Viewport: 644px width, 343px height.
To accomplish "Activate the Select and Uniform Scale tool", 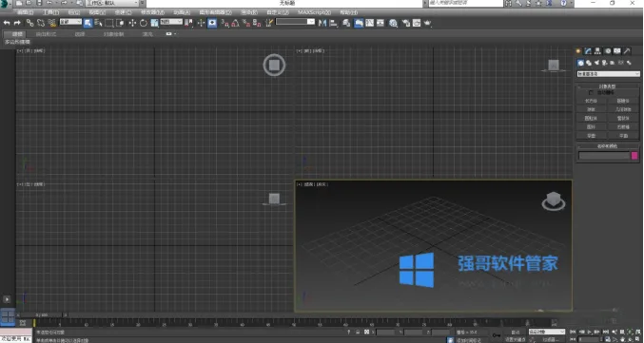I will coord(154,23).
